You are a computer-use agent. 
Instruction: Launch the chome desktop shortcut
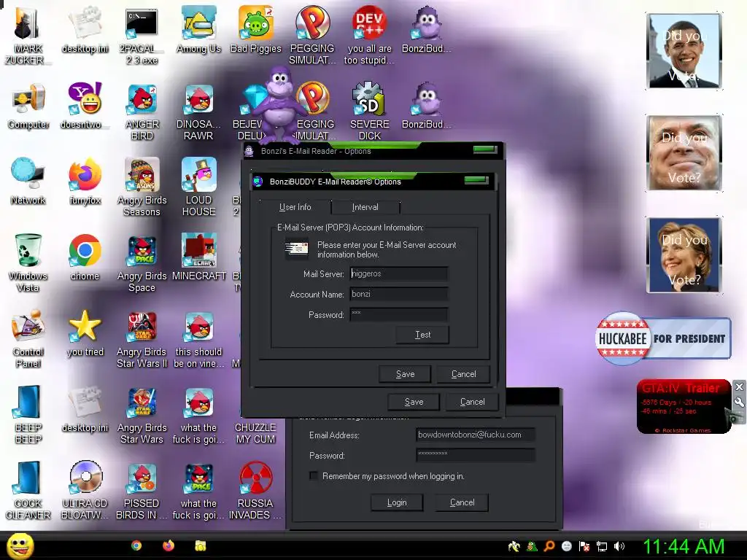85,257
